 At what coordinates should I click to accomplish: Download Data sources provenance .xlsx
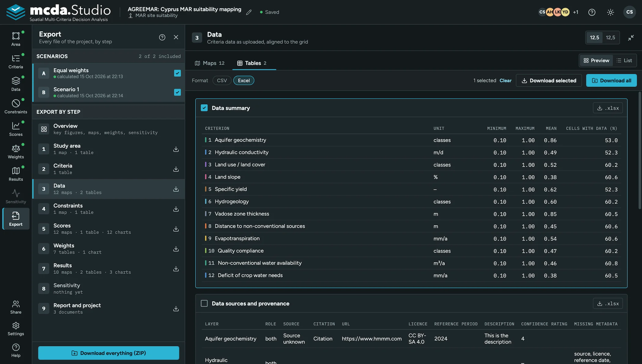(x=608, y=303)
